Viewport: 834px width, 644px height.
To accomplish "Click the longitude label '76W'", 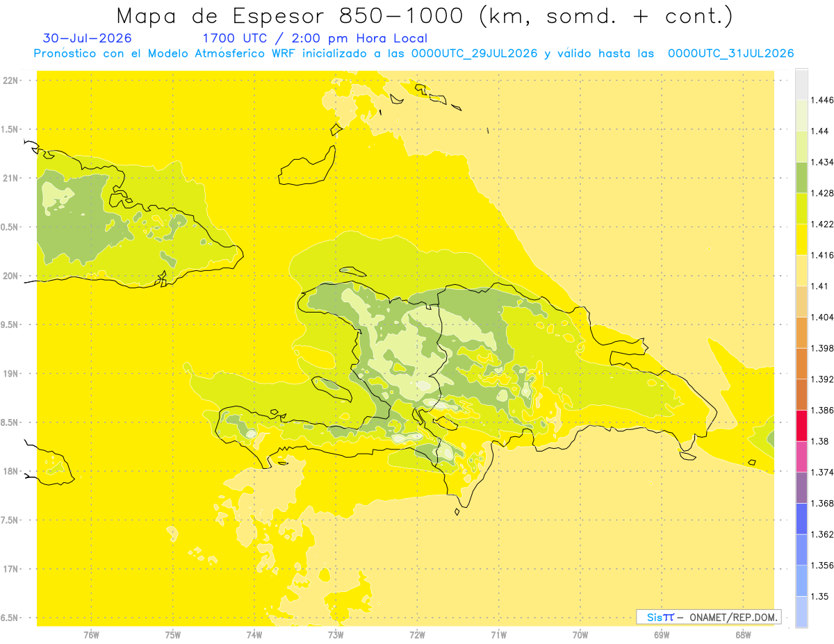I will [91, 634].
